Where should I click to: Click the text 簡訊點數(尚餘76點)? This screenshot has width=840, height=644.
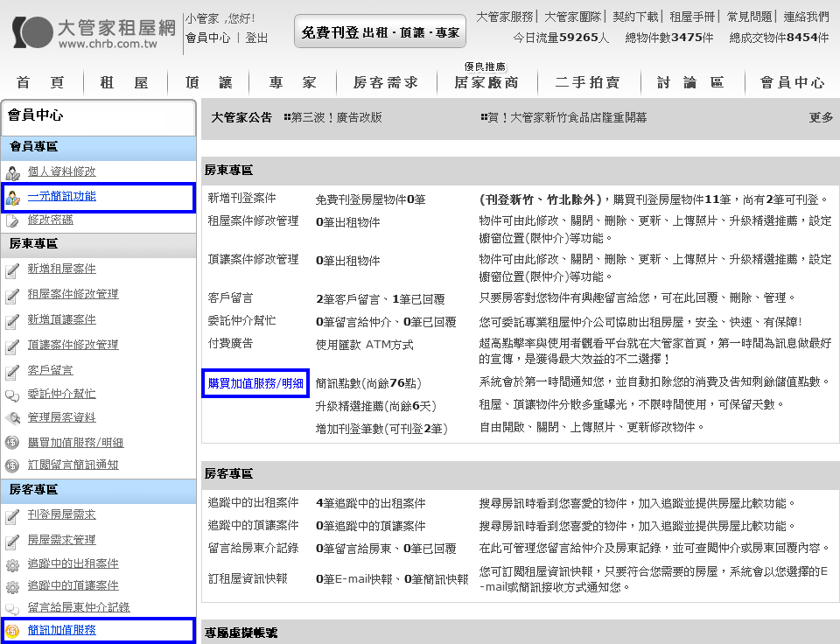[368, 383]
